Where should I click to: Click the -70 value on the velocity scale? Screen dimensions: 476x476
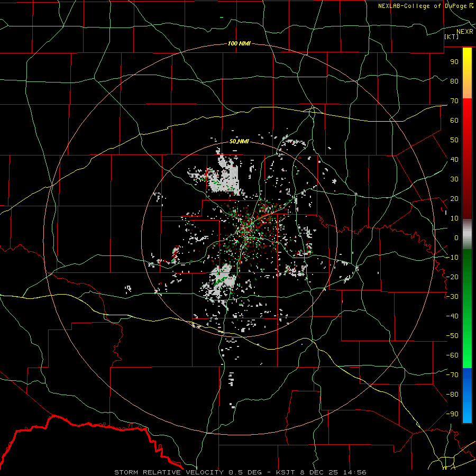(452, 375)
